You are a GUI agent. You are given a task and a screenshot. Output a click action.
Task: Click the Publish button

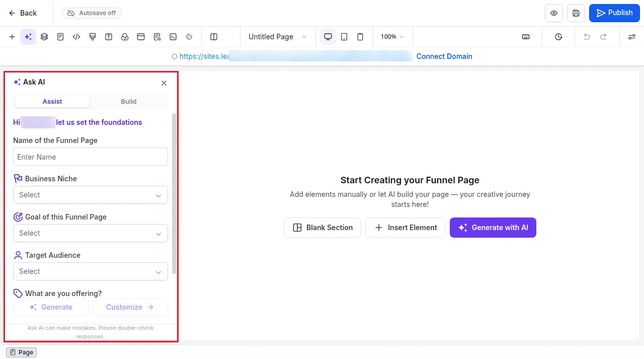[x=614, y=13]
